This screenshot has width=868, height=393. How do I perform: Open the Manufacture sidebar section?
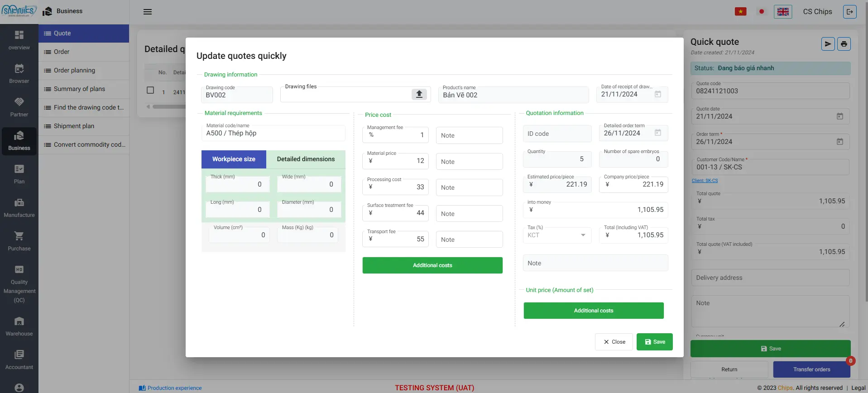point(19,208)
